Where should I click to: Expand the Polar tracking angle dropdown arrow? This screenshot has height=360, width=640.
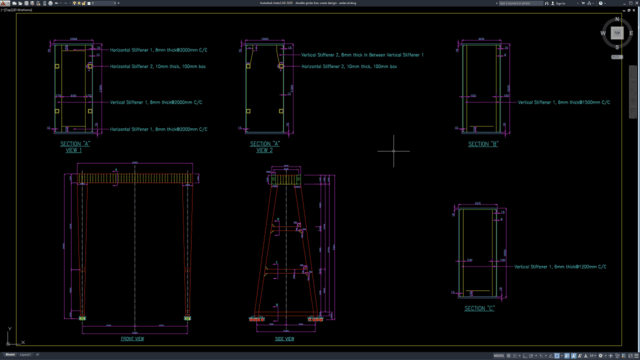536,356
